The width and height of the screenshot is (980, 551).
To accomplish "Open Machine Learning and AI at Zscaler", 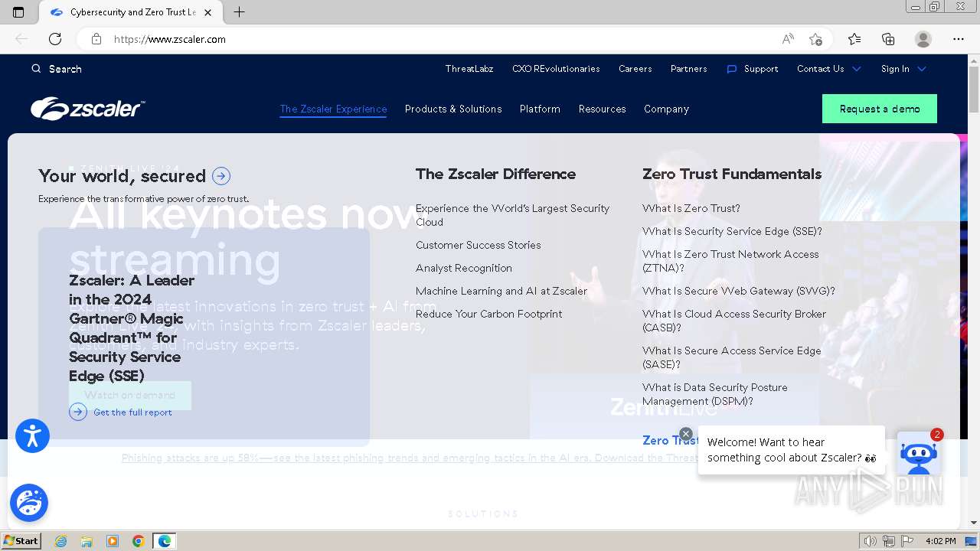I will pyautogui.click(x=501, y=291).
